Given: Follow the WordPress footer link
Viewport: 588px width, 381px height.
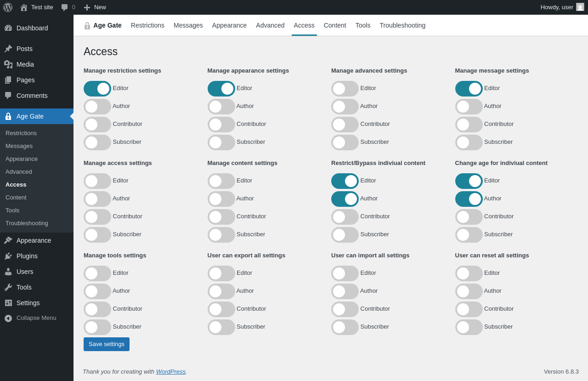Looking at the screenshot, I should coord(171,371).
